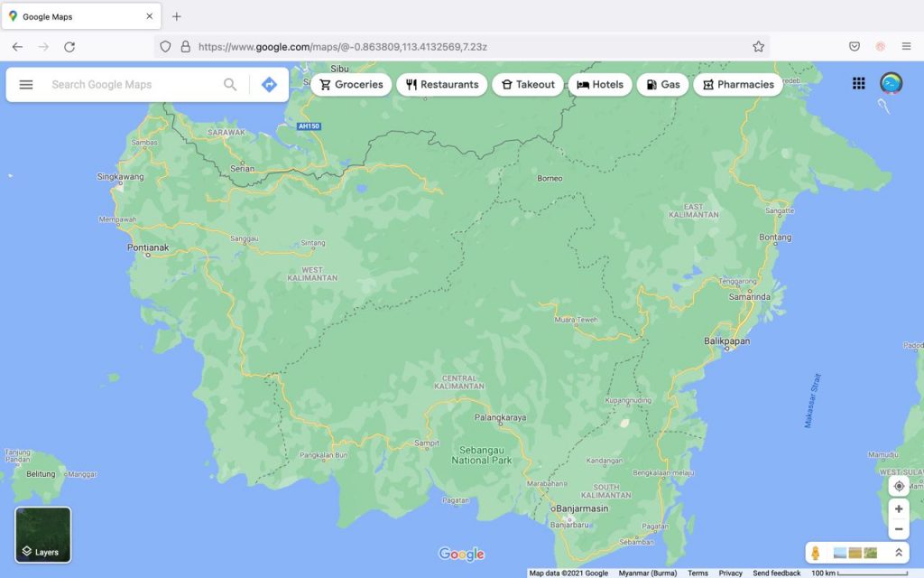The image size is (924, 578).
Task: Select the Restaurants category chip
Action: click(x=442, y=85)
